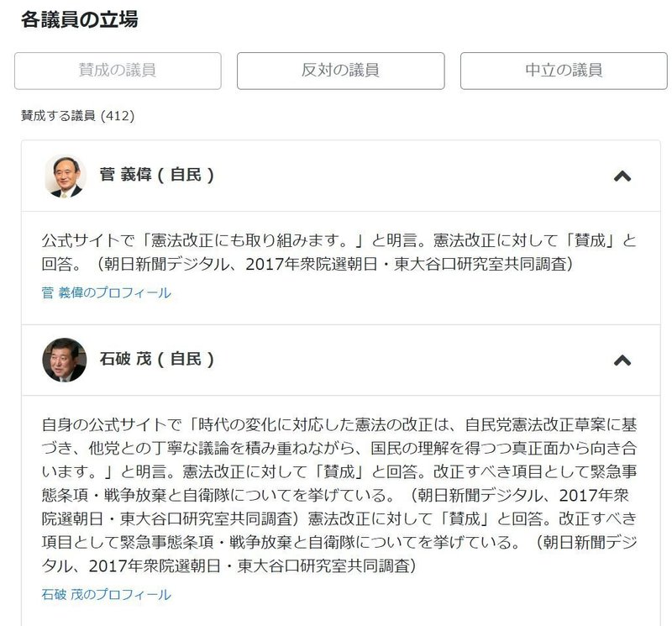Click 石破 茂's statement paragraph text
672x626 pixels.
point(339,495)
